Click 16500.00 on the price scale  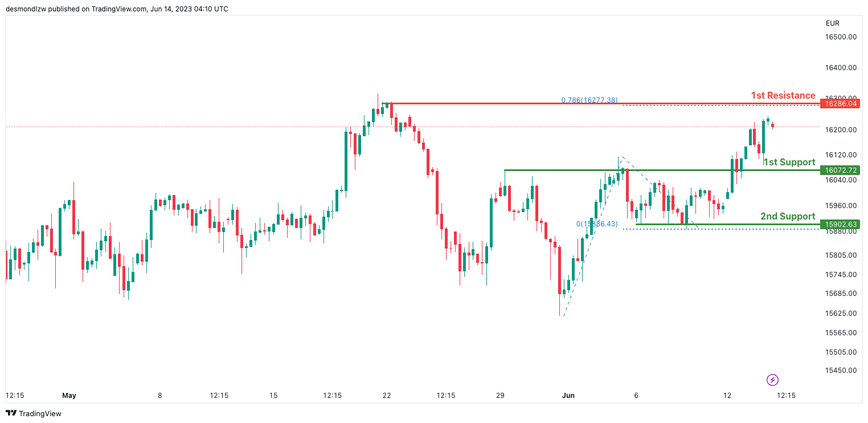coord(841,37)
